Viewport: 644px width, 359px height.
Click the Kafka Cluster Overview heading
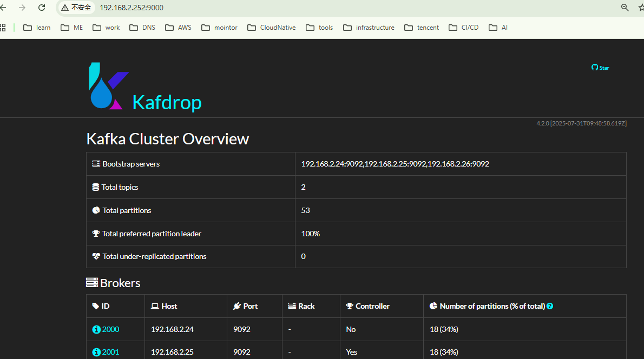coord(168,139)
